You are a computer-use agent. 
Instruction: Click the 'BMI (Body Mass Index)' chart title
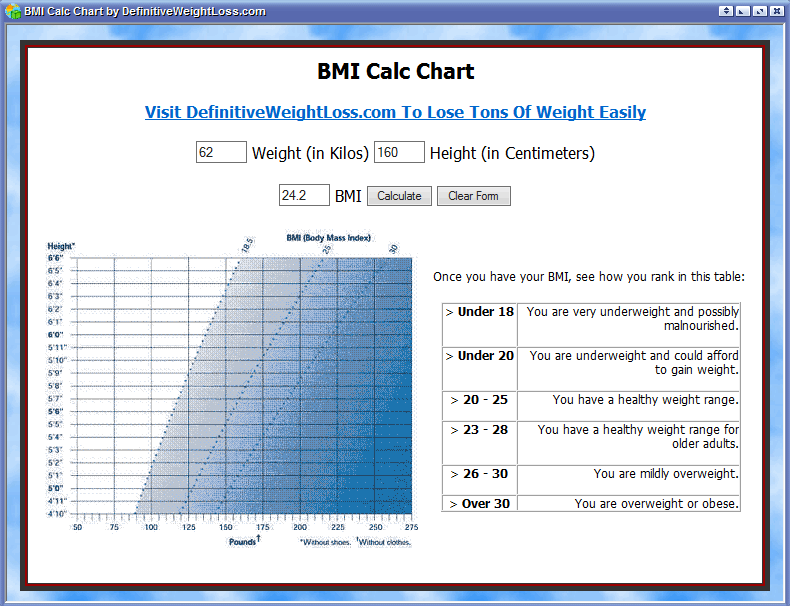(x=328, y=238)
